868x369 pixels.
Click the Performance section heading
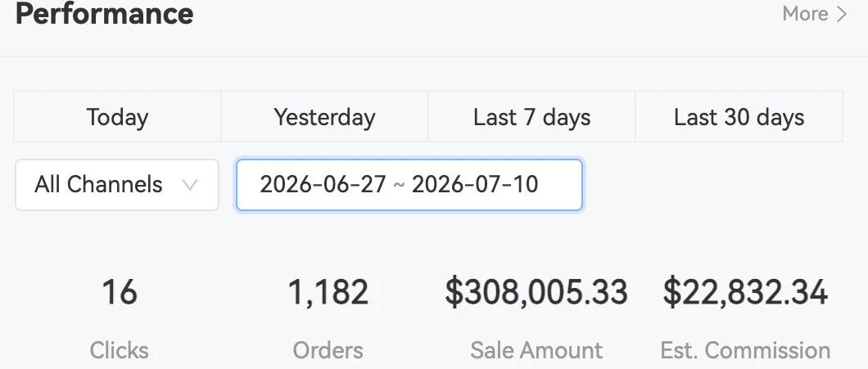(x=104, y=13)
